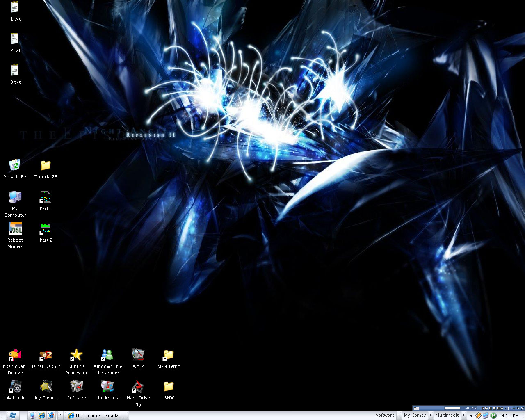Switch to NCIX.com taskbar window
This screenshot has height=420, width=525.
pos(97,415)
